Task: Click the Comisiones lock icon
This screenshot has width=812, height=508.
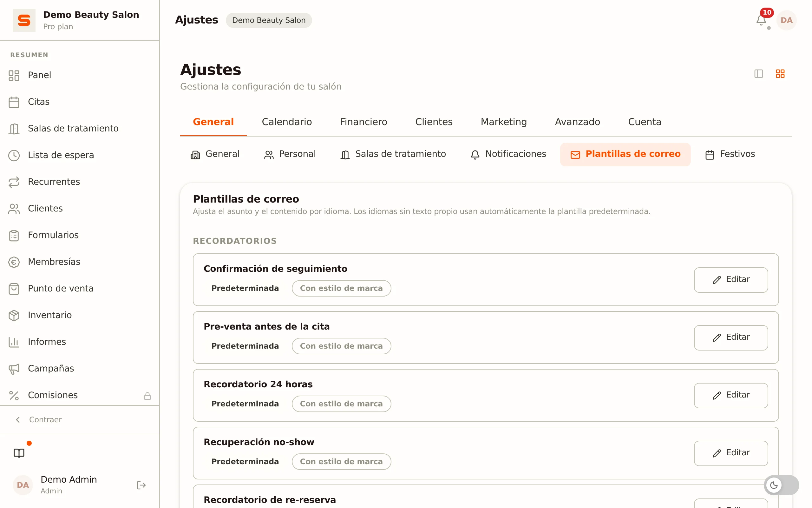Action: (147, 396)
